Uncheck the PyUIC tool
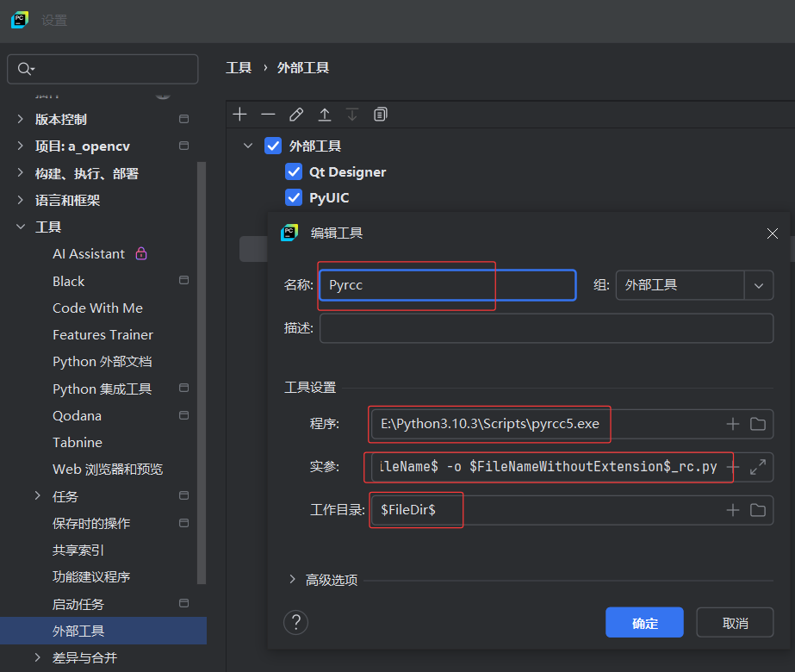Viewport: 795px width, 672px height. 294,197
